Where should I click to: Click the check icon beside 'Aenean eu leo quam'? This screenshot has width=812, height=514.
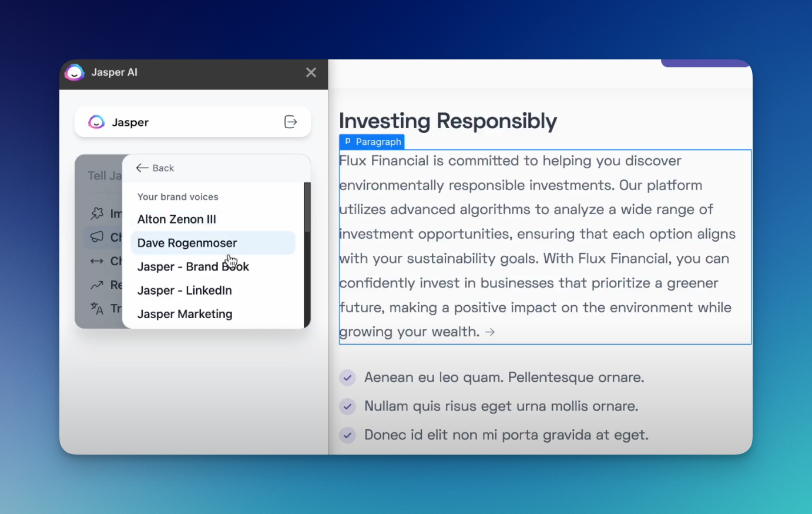[x=348, y=378]
